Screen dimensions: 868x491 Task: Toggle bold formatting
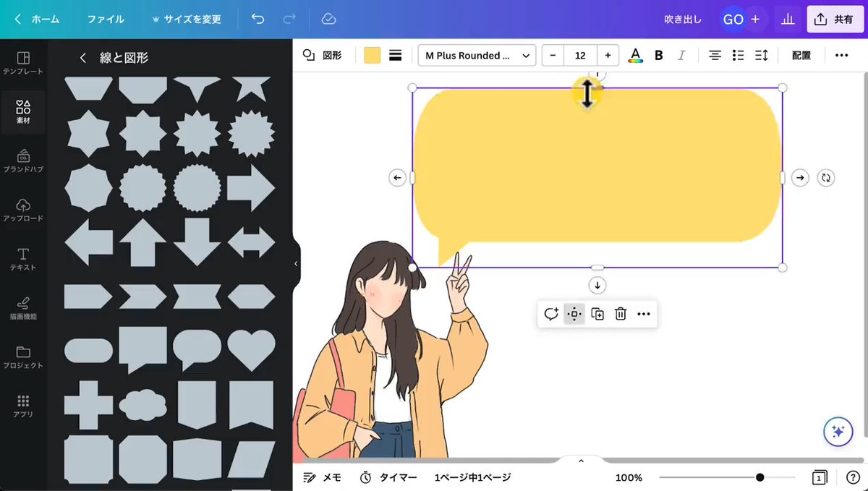coord(658,56)
